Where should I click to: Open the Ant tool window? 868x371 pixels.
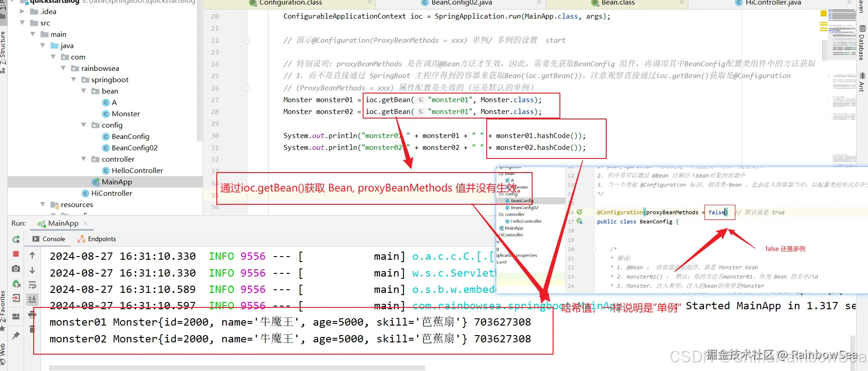click(862, 82)
